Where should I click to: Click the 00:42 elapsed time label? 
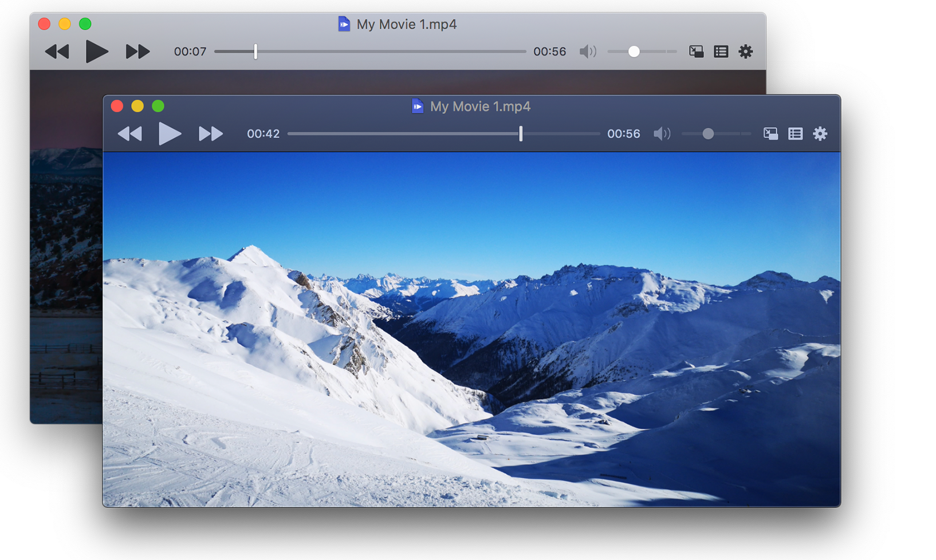coord(263,133)
